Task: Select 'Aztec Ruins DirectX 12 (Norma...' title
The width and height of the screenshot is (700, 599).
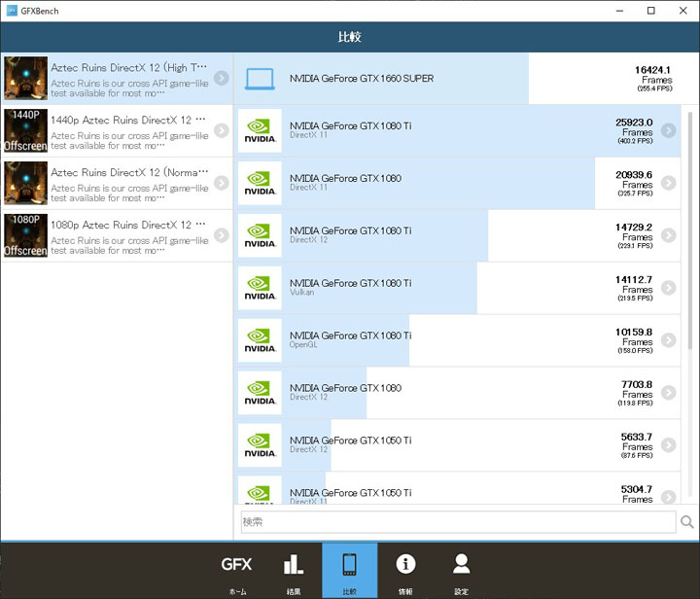Action: [129, 172]
